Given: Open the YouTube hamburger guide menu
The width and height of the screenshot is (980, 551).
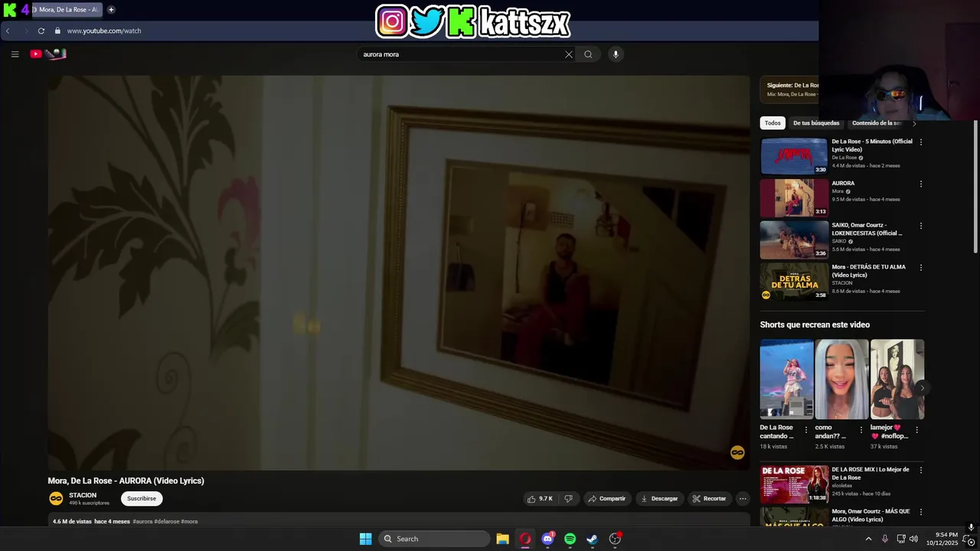Looking at the screenshot, I should 15,54.
